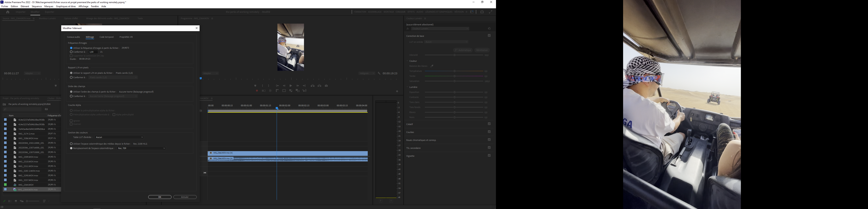The height and width of the screenshot is (209, 868).
Task: Collapse the Couleur section chevron
Action: point(407,61)
